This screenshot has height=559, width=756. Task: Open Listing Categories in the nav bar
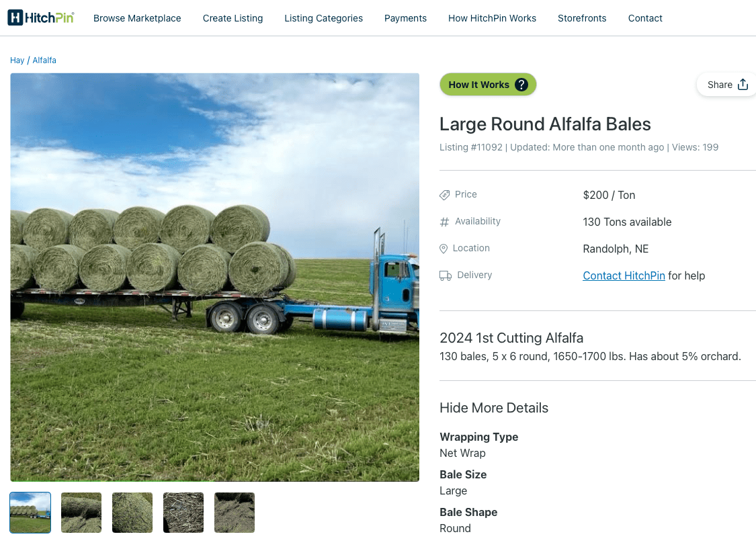[x=323, y=18]
